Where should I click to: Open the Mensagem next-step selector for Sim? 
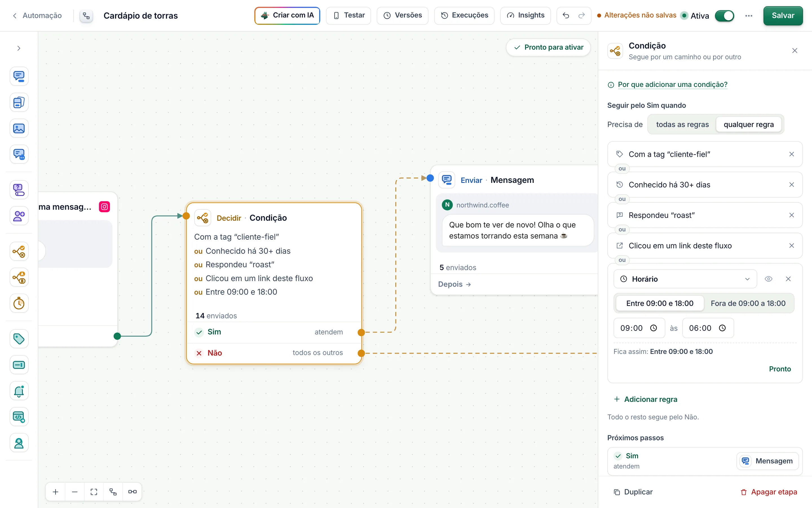point(767,461)
